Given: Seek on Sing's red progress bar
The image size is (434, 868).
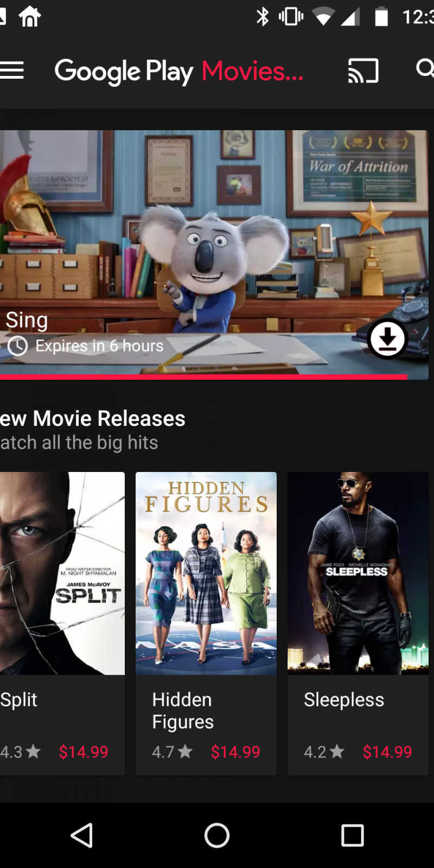Looking at the screenshot, I should 203,376.
